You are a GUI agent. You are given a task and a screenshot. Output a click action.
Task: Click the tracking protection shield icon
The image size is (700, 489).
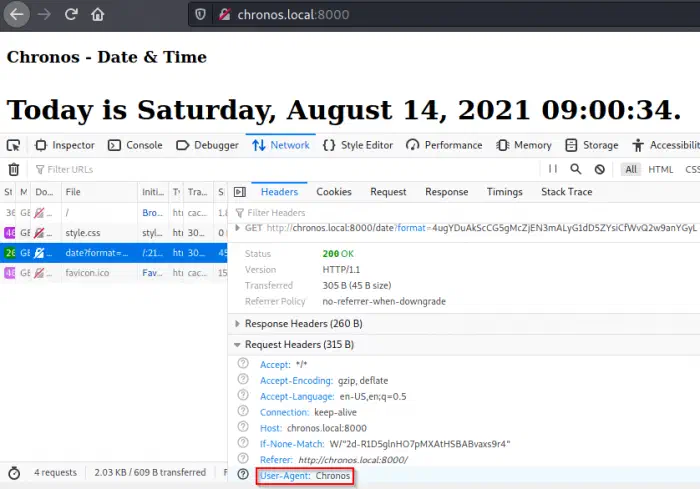coord(200,14)
